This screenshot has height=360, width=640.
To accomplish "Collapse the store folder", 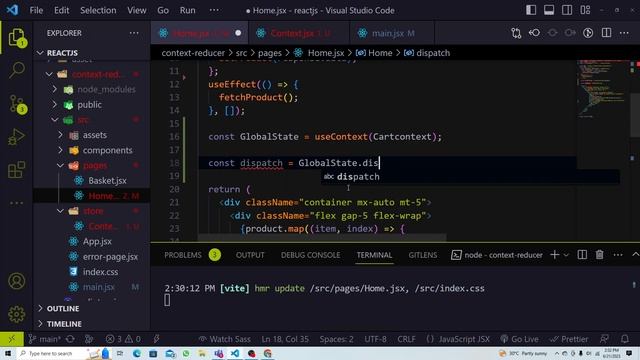I will click(x=92, y=211).
